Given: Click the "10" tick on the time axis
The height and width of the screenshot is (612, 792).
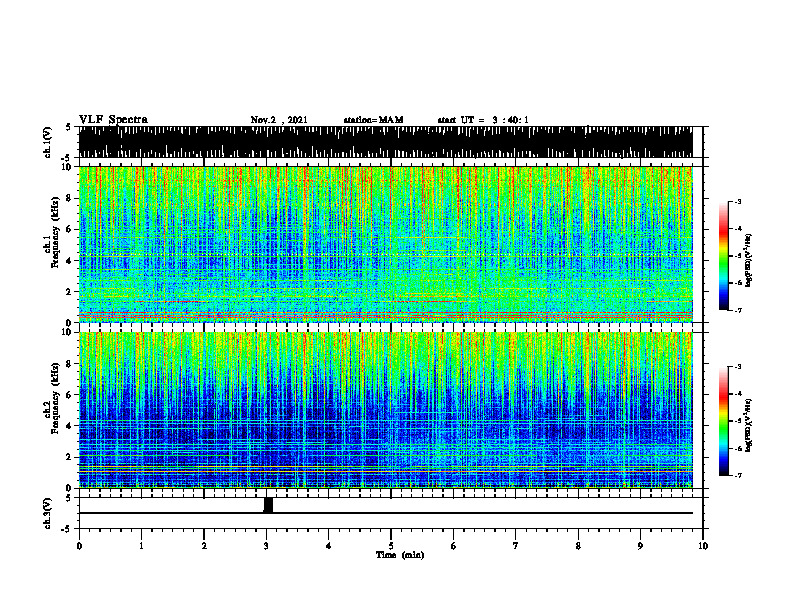Looking at the screenshot, I should [x=703, y=546].
